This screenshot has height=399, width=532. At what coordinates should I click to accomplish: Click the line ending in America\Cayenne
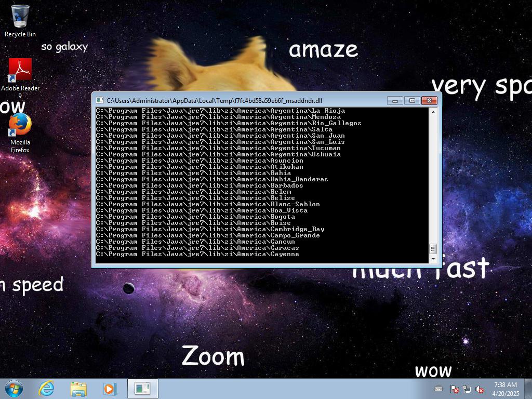pos(197,254)
